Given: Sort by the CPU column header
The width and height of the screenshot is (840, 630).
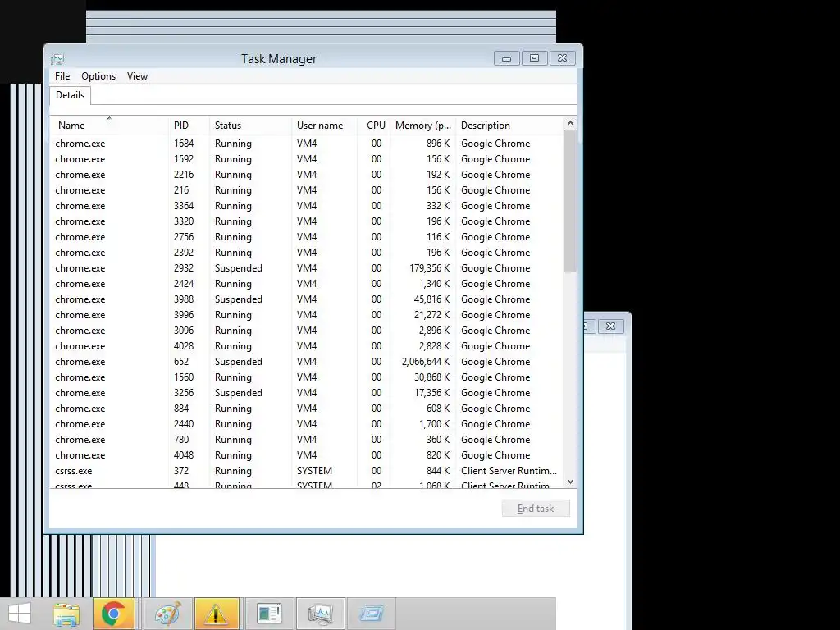Looking at the screenshot, I should click(374, 126).
